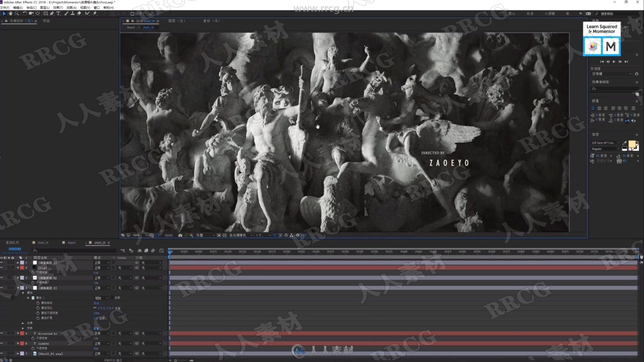644x362 pixels.
Task: Click the snapshot camera icon below viewer
Action: [x=180, y=235]
